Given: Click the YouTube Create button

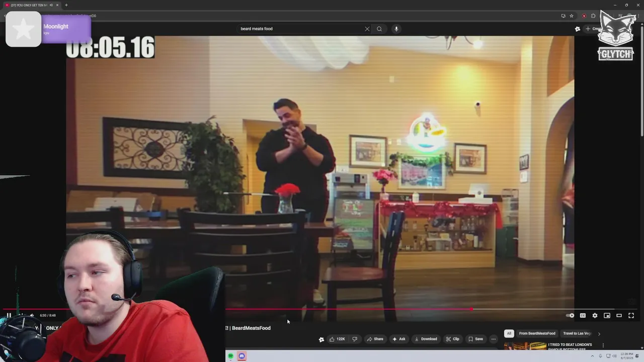Looking at the screenshot, I should [x=593, y=29].
